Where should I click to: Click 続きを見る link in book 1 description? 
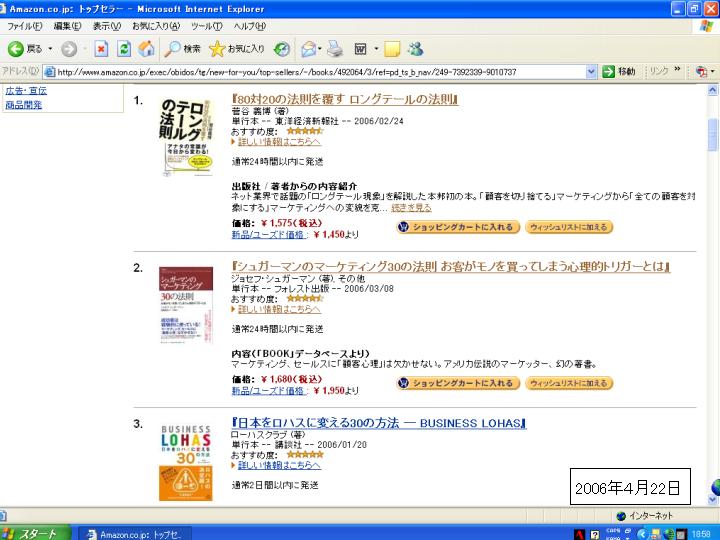411,208
